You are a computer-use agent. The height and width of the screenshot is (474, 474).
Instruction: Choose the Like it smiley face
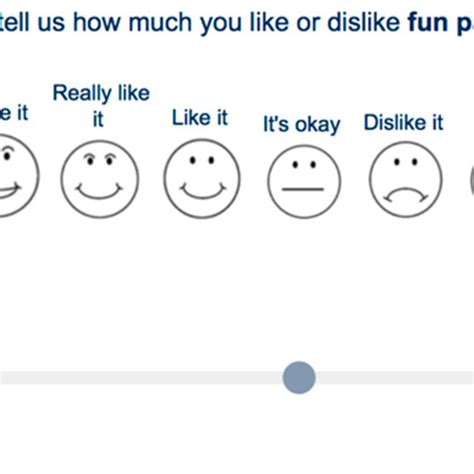202,179
